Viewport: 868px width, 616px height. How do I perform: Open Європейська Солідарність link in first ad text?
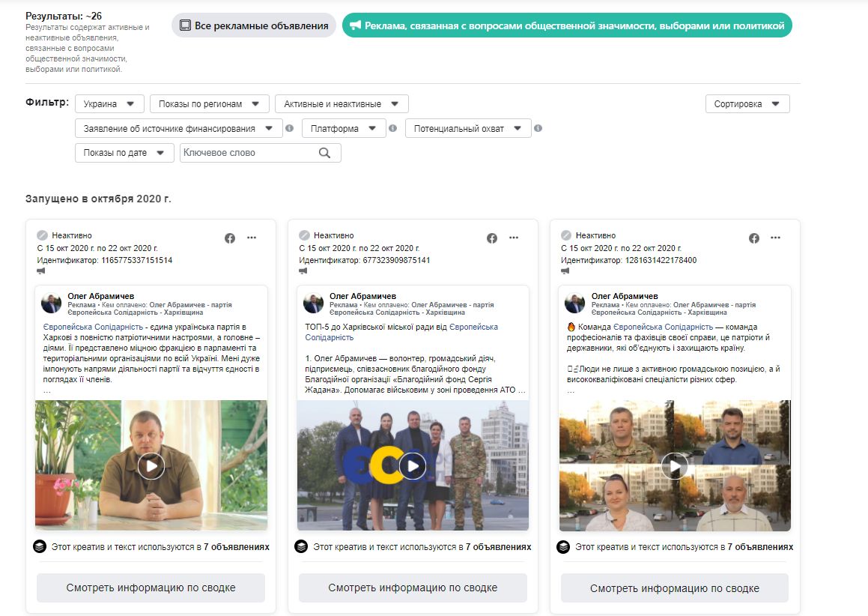[93, 327]
